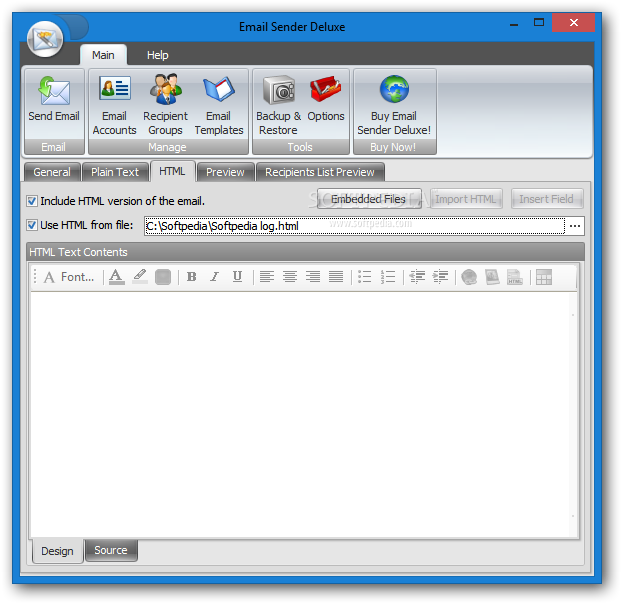Click the toolbar drag handle grip

35,277
